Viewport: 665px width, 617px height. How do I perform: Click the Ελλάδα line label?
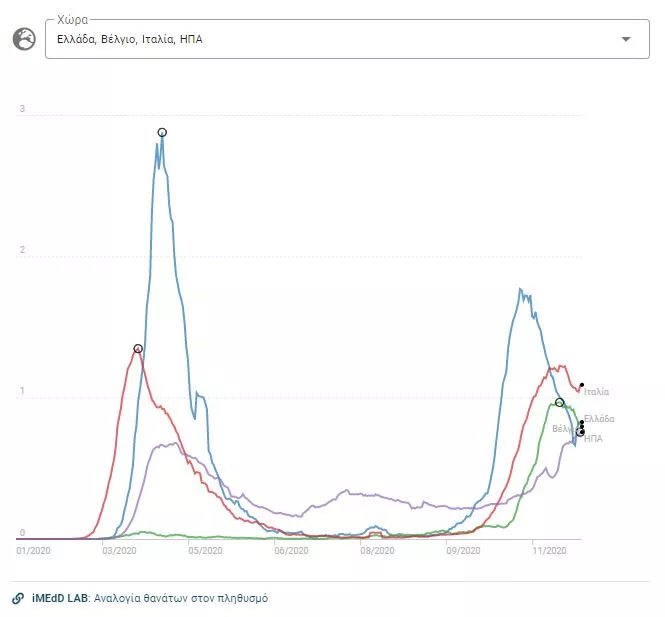click(x=599, y=418)
